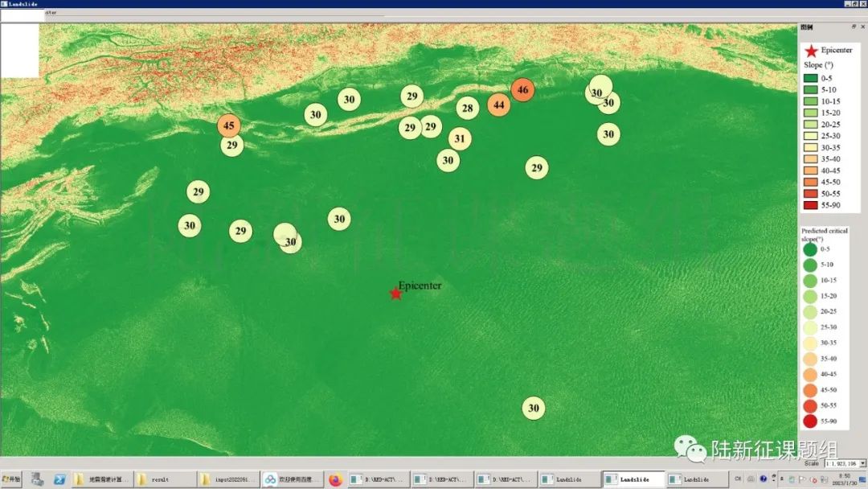Float the legend panel with its undock button

point(854,27)
